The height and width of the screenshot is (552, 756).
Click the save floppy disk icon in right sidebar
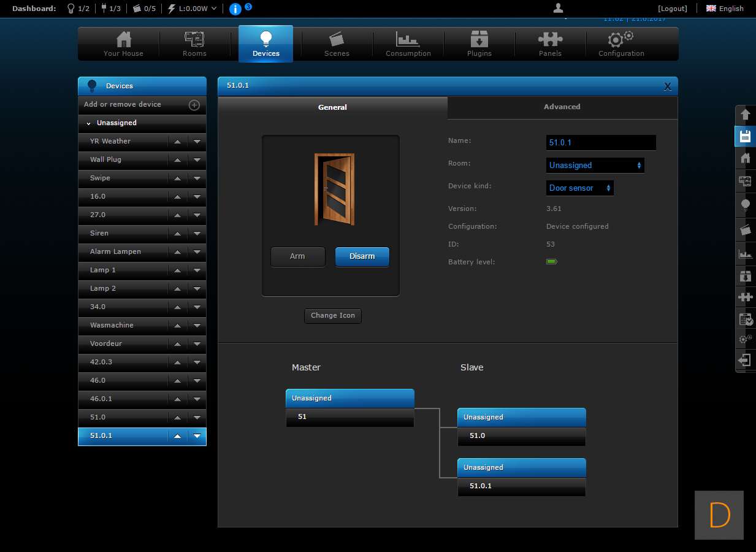[745, 136]
